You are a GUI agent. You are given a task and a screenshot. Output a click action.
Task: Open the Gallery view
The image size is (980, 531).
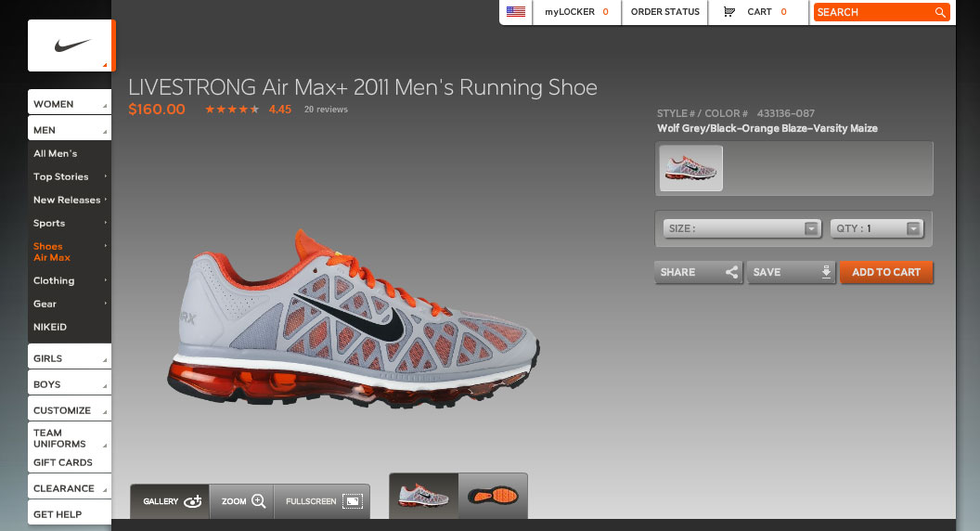click(x=170, y=501)
